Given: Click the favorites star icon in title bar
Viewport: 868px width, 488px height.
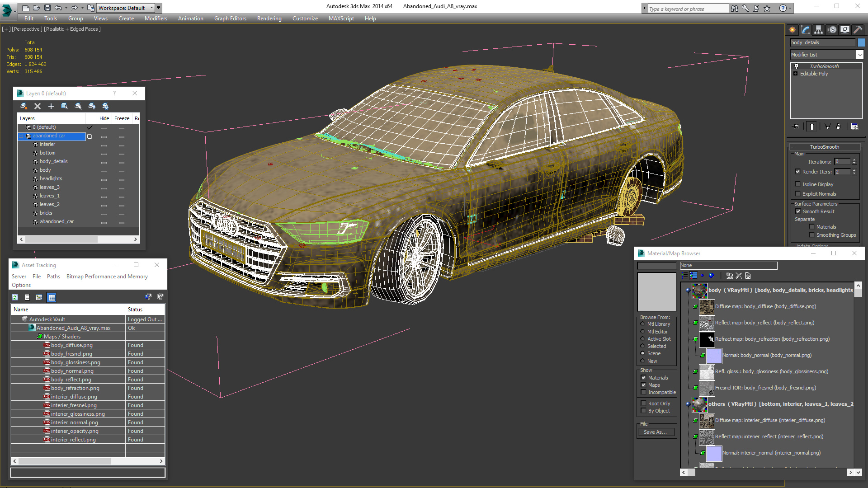Looking at the screenshot, I should coord(767,8).
